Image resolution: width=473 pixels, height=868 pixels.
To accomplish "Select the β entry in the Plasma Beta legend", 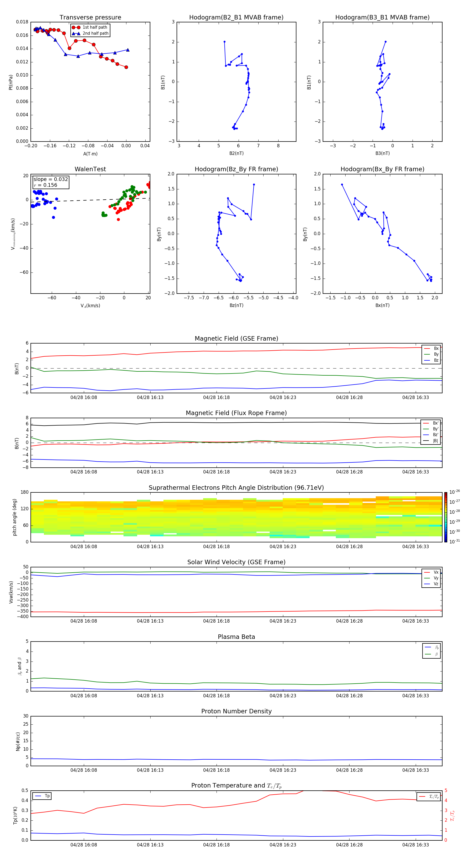I will [x=431, y=654].
